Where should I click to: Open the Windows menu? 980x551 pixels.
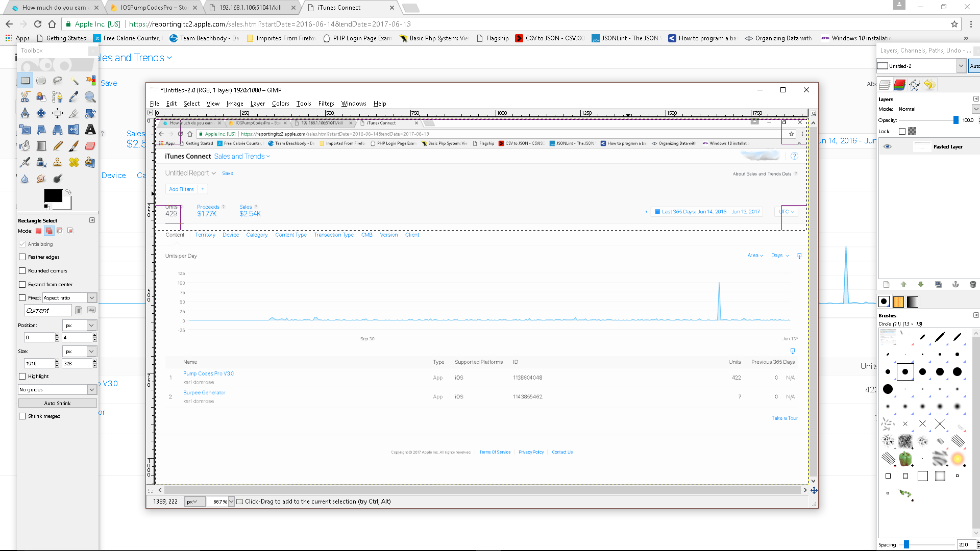pos(354,104)
